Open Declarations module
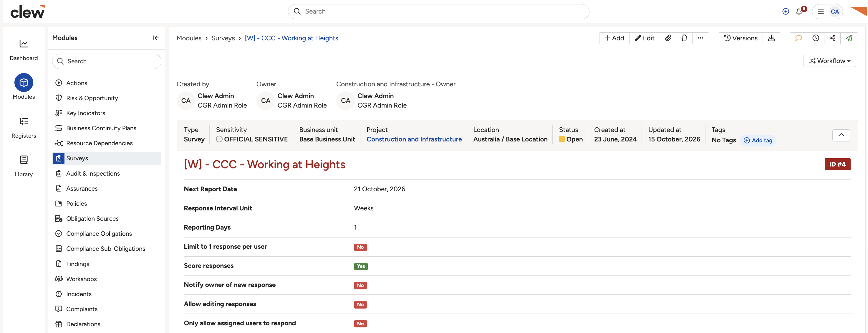This screenshot has height=333, width=868. pyautogui.click(x=107, y=324)
